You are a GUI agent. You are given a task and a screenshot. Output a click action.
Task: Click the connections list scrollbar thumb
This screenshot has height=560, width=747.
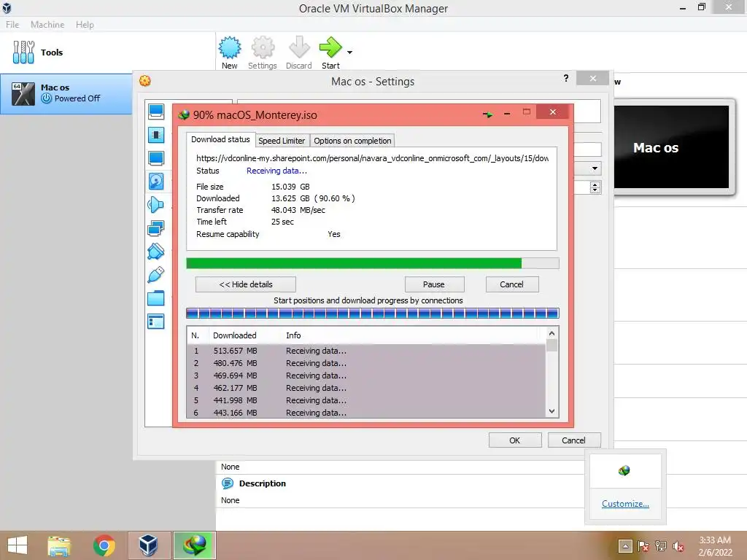(551, 345)
